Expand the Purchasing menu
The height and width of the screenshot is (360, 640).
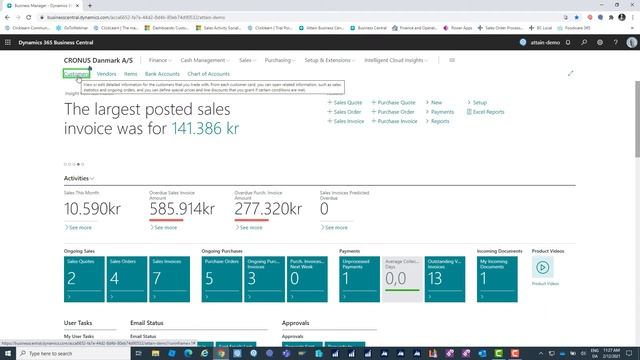[x=280, y=60]
